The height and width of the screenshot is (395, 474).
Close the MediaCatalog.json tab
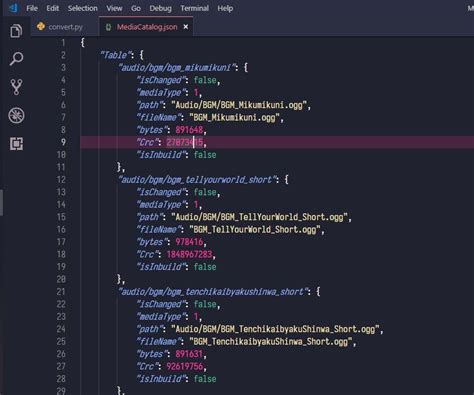point(186,27)
